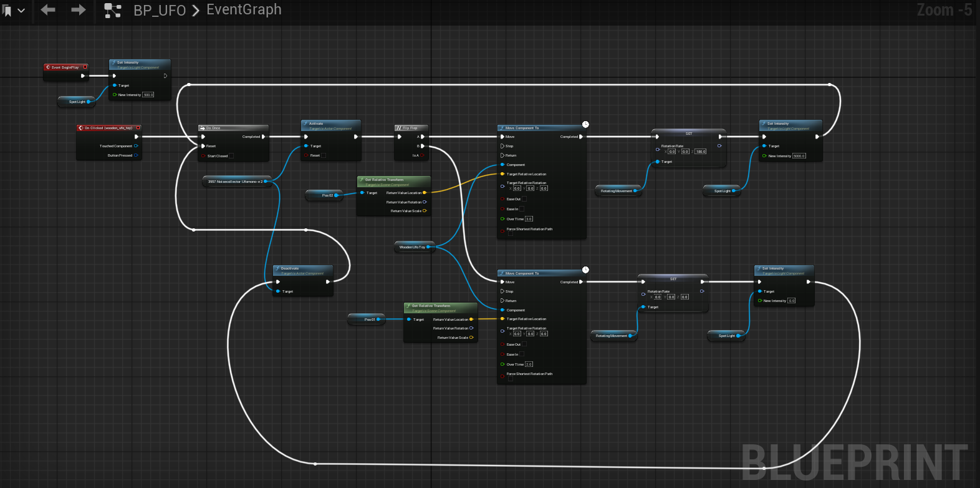Click the Do Once node header icon

pyautogui.click(x=202, y=128)
